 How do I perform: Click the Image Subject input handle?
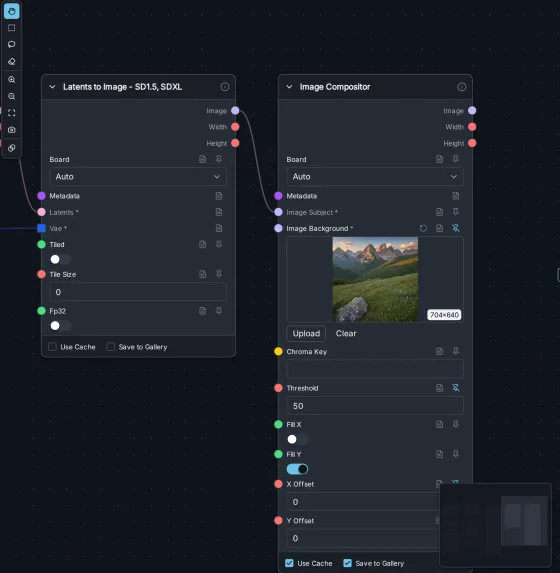coord(278,212)
